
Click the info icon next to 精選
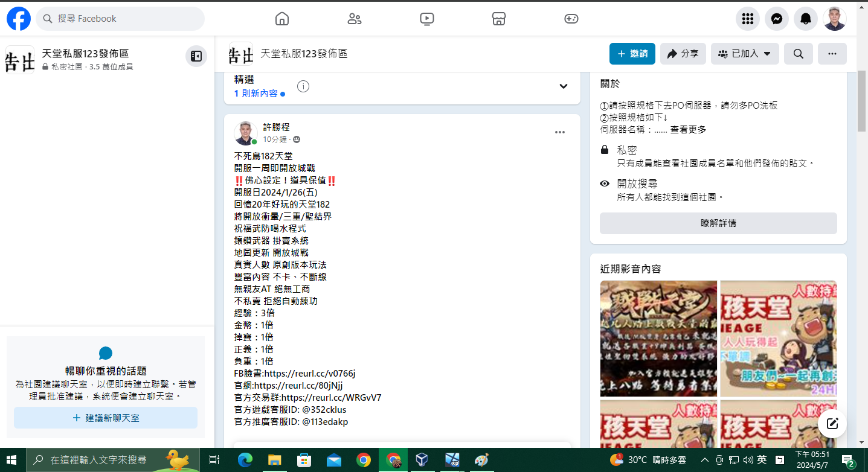coord(303,86)
